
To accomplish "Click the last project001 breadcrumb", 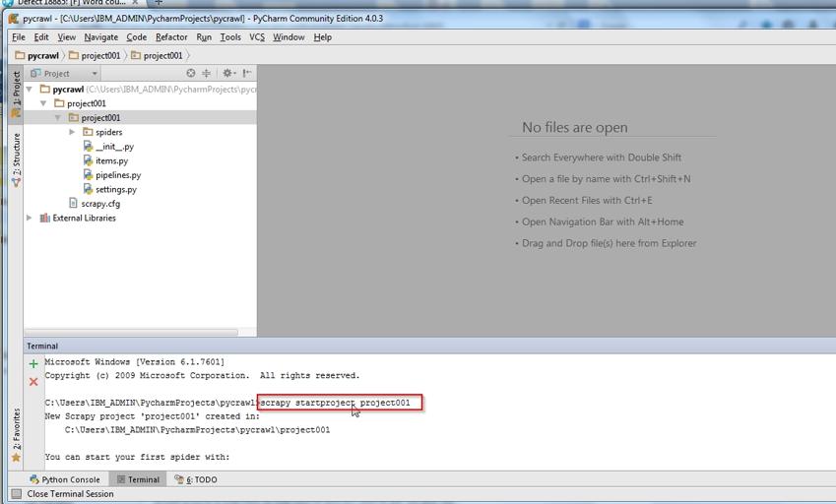I will tap(157, 55).
